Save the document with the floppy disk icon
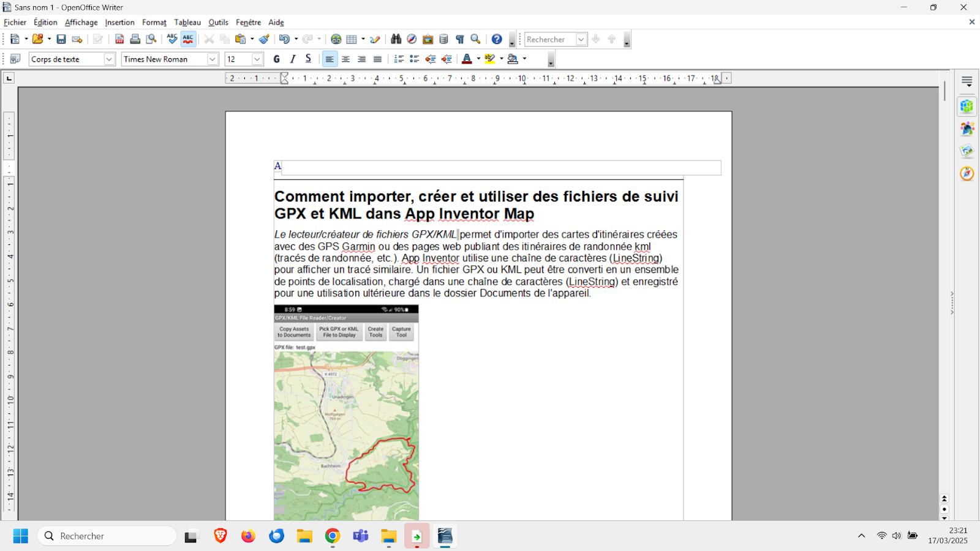This screenshot has height=551, width=980. 61,39
